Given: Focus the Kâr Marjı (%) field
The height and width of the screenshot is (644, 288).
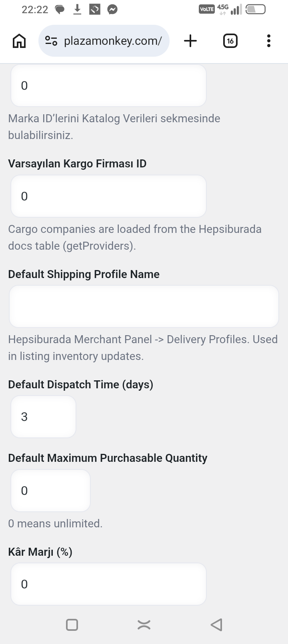Looking at the screenshot, I should pos(108,584).
